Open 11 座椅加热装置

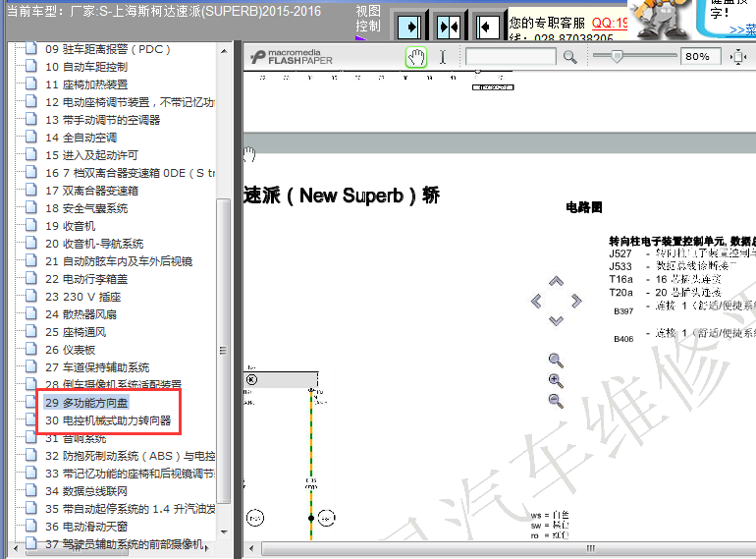(x=86, y=84)
